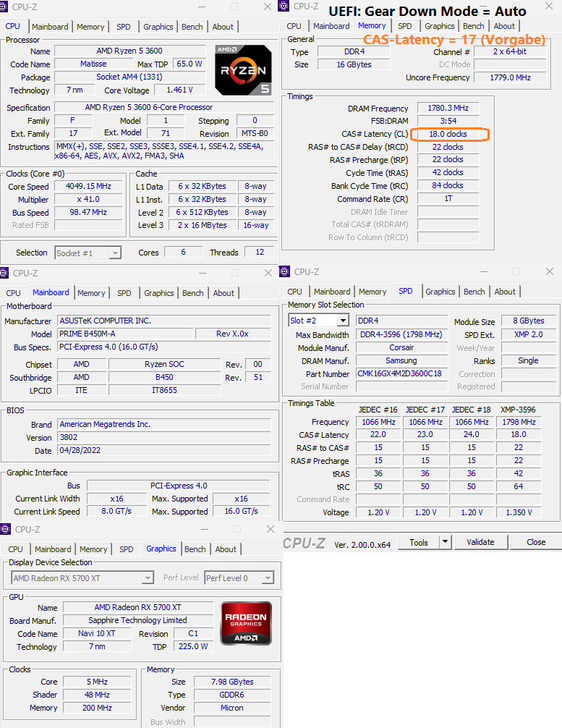Click the motherboard Model field 'PRIME B450M-A'
Screen dimensions: 562x728
point(125,334)
